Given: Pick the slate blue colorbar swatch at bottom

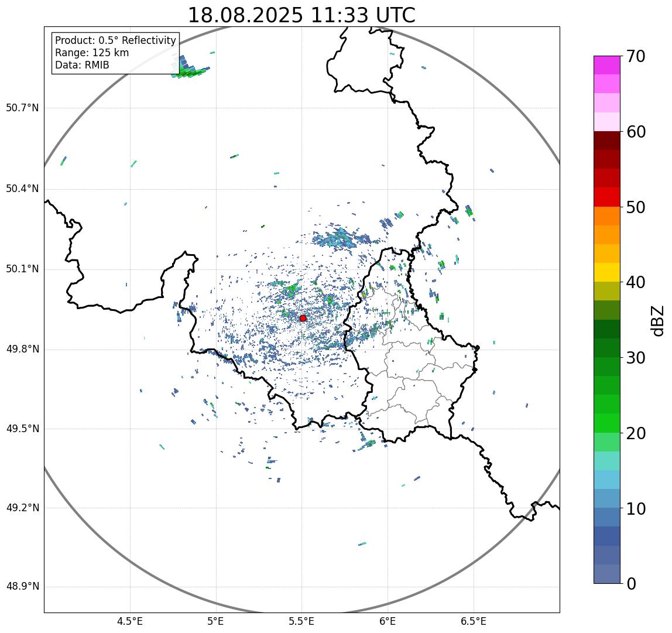Looking at the screenshot, I should click(x=607, y=574).
